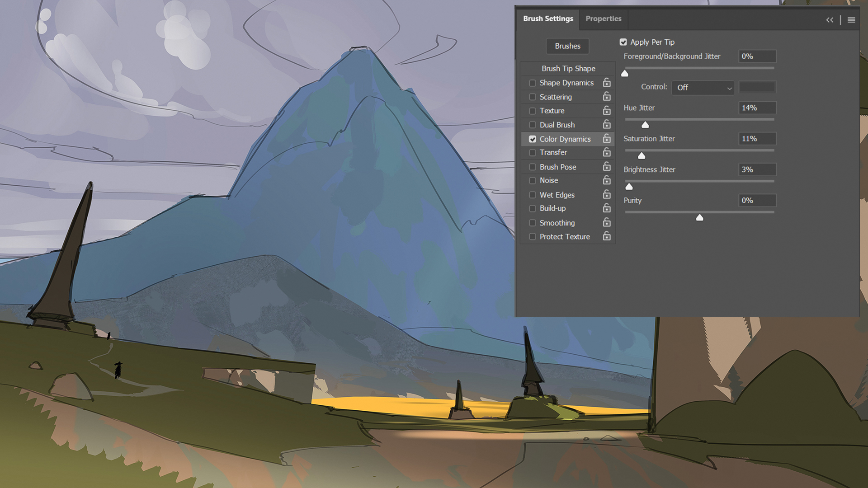Uncheck Apply Per Tip
The height and width of the screenshot is (488, 868).
(x=623, y=42)
